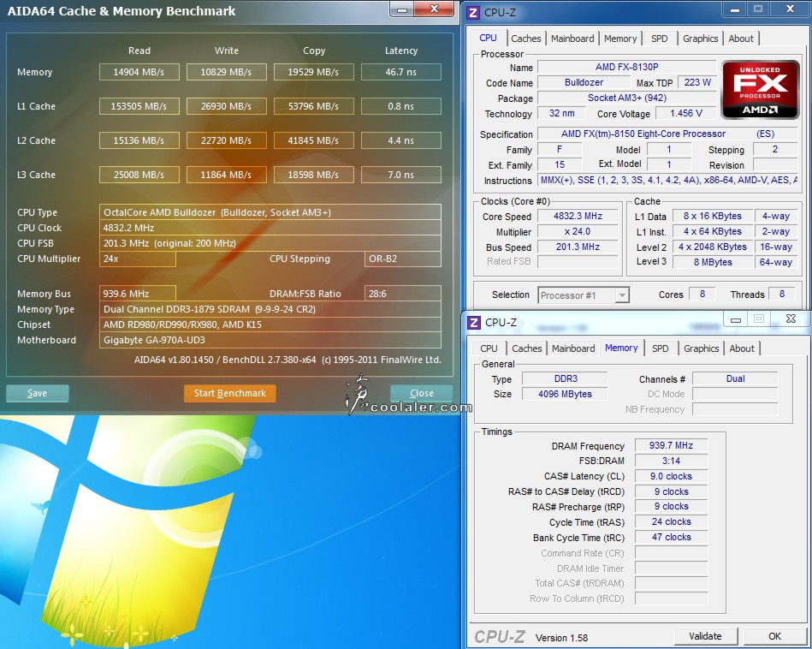Click the CPU Stepping value OR-B2
The image size is (812, 649).
tap(403, 259)
